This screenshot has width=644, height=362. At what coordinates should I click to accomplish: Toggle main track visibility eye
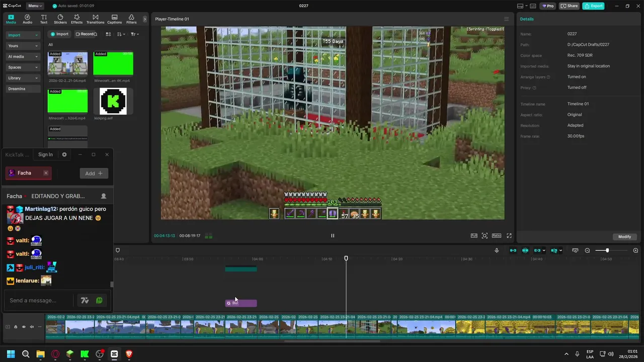tap(24, 327)
